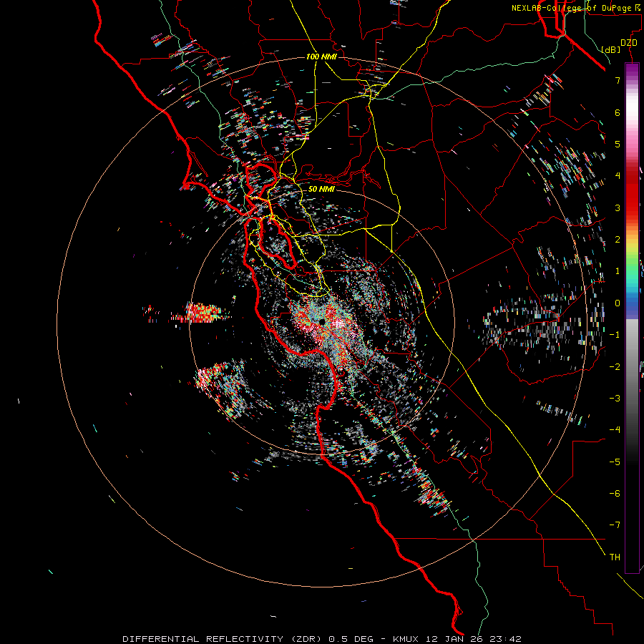This screenshot has width=644, height=644.
Task: Click the ZDR color scale bar
Action: 632,318
